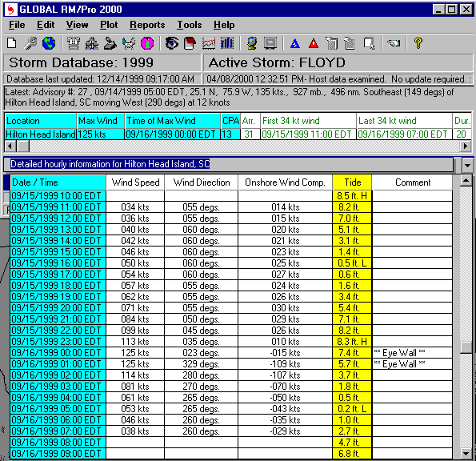Click the pointing hand icon
This screenshot has width=476, height=461.
(394, 43)
